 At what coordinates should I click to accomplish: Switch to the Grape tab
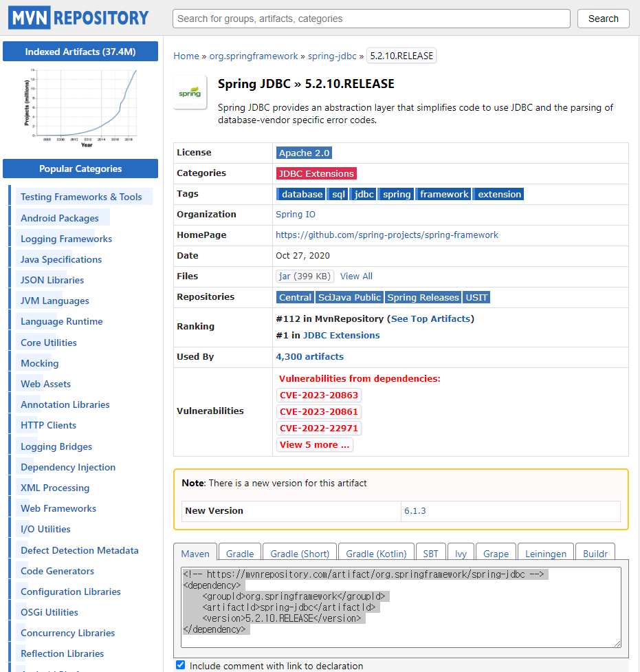click(x=496, y=554)
